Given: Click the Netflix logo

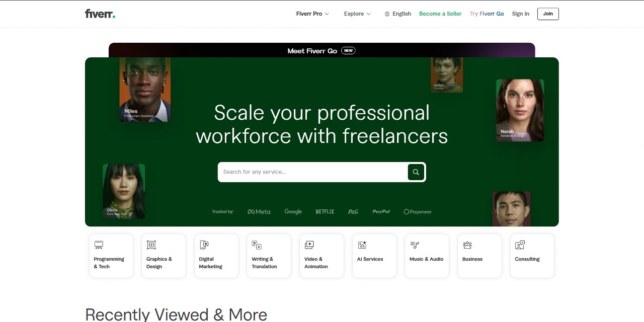Looking at the screenshot, I should point(325,212).
